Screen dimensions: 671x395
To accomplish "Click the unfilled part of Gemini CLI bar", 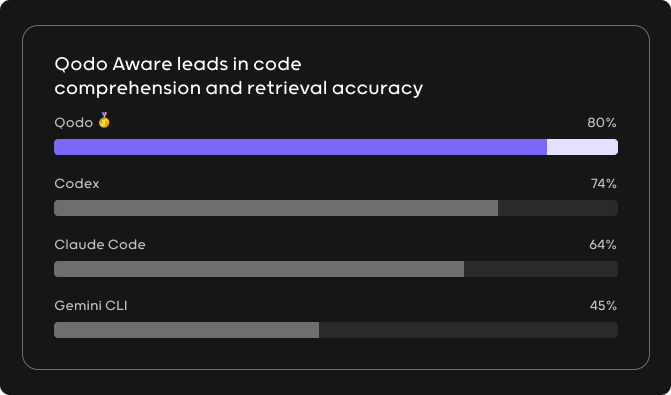I will click(468, 330).
